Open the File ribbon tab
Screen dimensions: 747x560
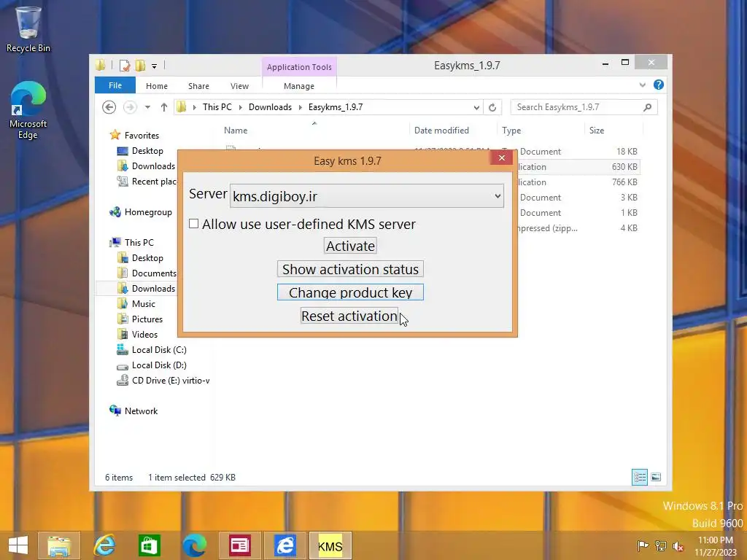tap(115, 85)
